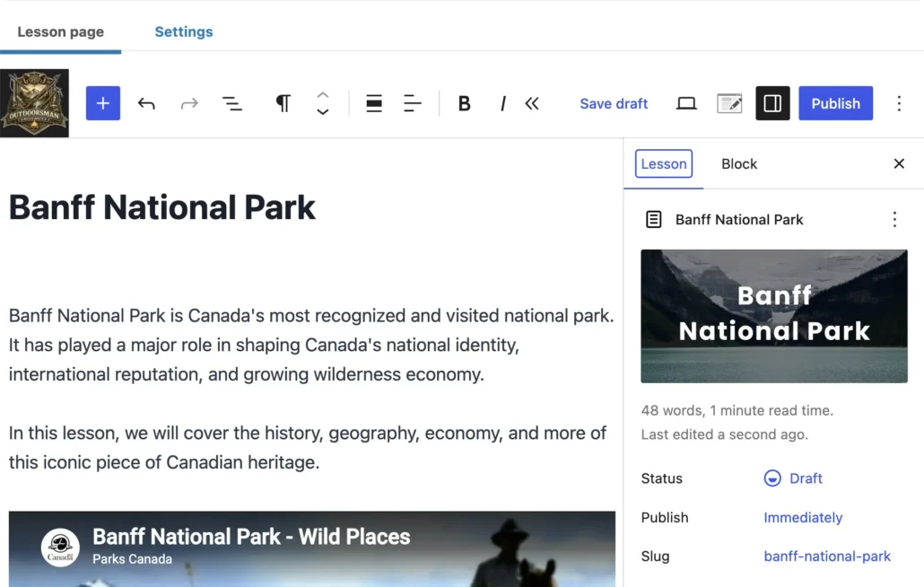This screenshot has height=587, width=924.
Task: Move the block up with the arrow
Action: [322, 95]
